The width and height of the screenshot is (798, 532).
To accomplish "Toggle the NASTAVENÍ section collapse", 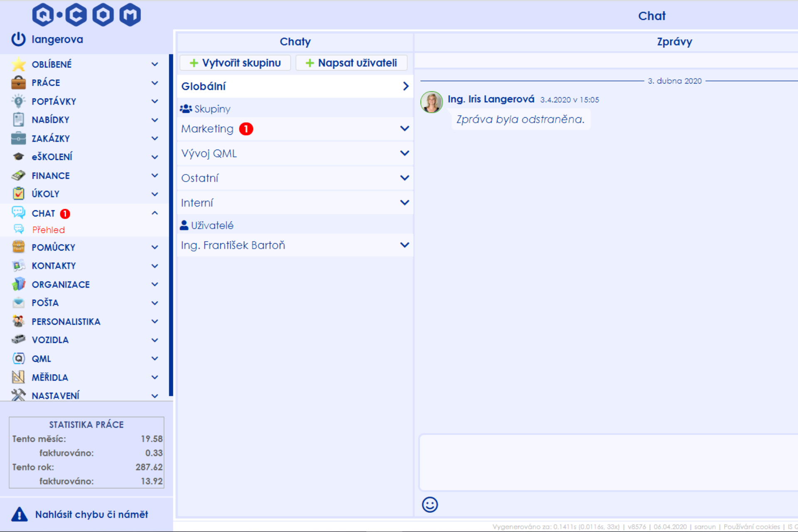I will [155, 395].
